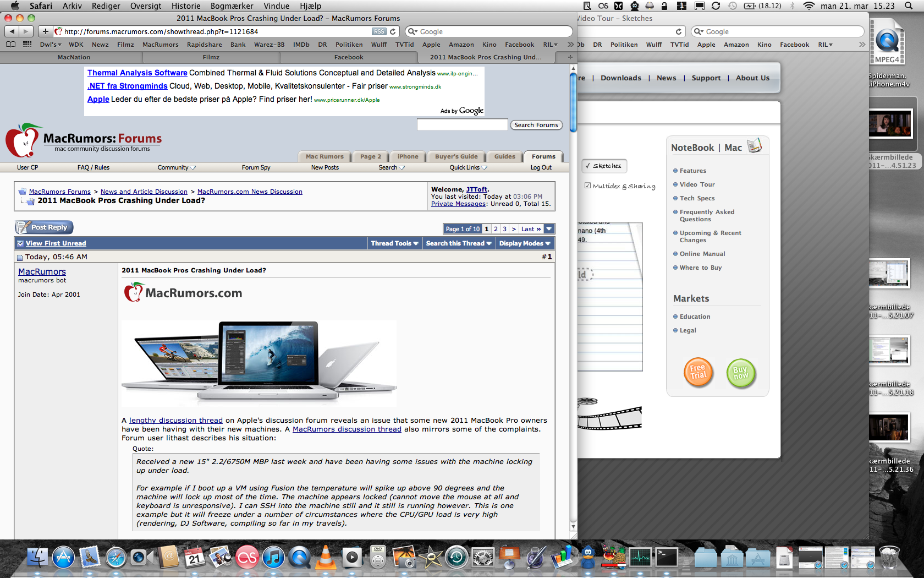
Task: Open Last.fm icon in the dock
Action: (247, 558)
